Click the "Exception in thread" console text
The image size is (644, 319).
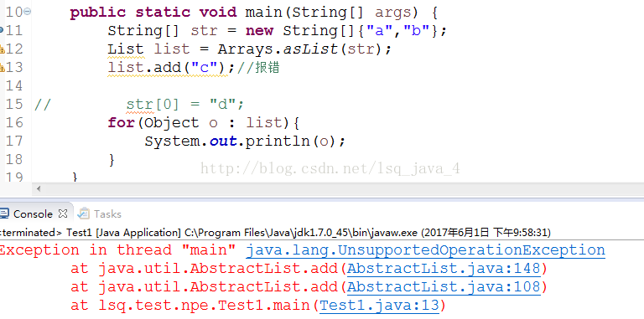[86, 250]
